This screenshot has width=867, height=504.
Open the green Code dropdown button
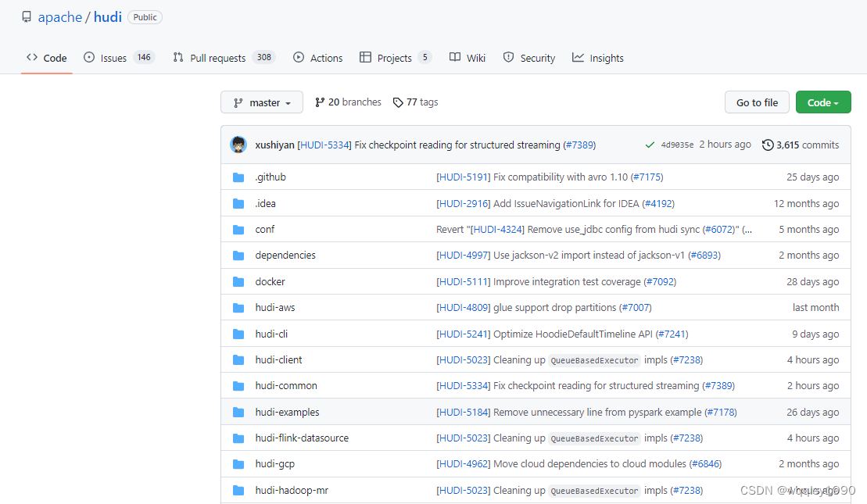click(x=823, y=102)
